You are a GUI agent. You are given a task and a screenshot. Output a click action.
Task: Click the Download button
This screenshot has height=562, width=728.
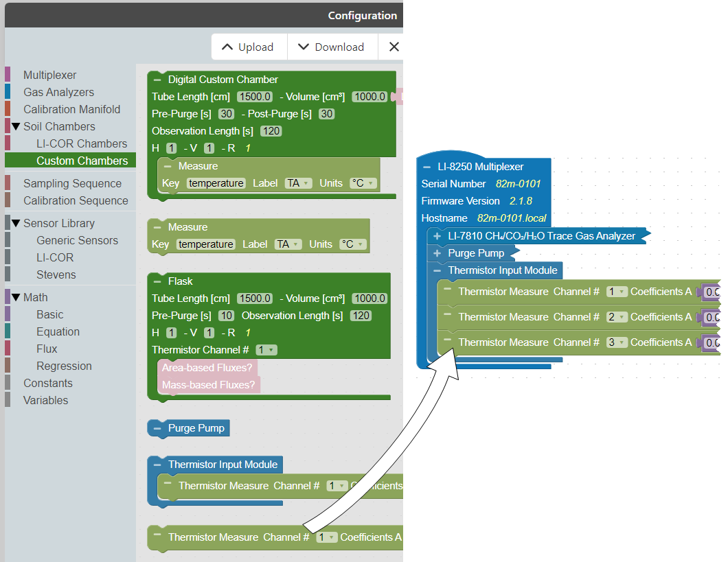332,47
